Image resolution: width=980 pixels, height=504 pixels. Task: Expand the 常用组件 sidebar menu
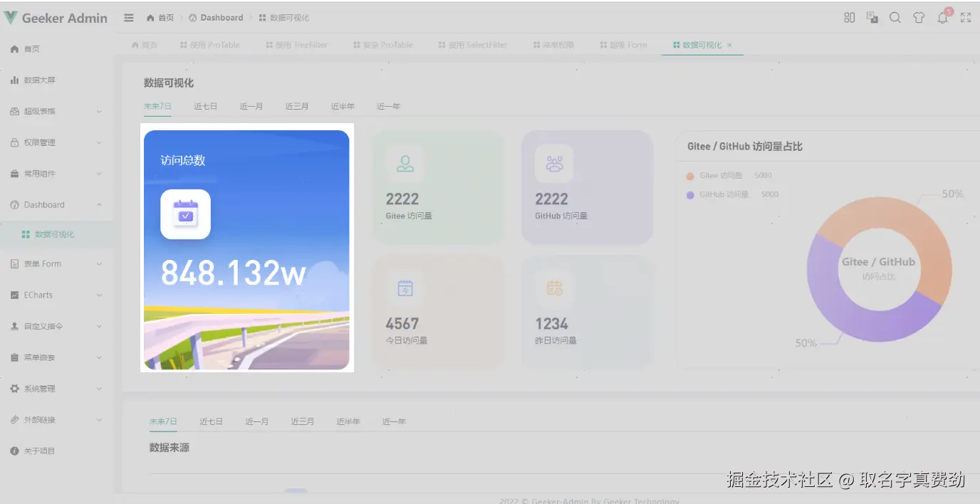click(x=57, y=174)
